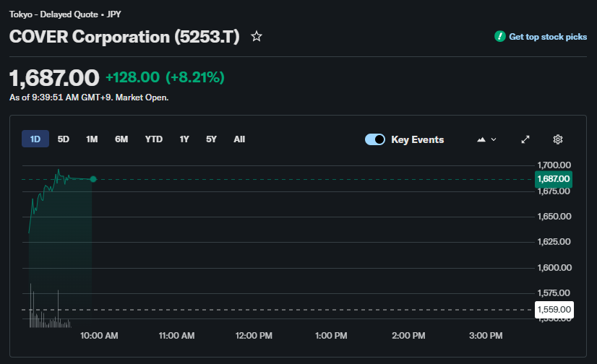Viewport: 597px width, 364px height.
Task: Expand chart to full screen
Action: pos(525,139)
